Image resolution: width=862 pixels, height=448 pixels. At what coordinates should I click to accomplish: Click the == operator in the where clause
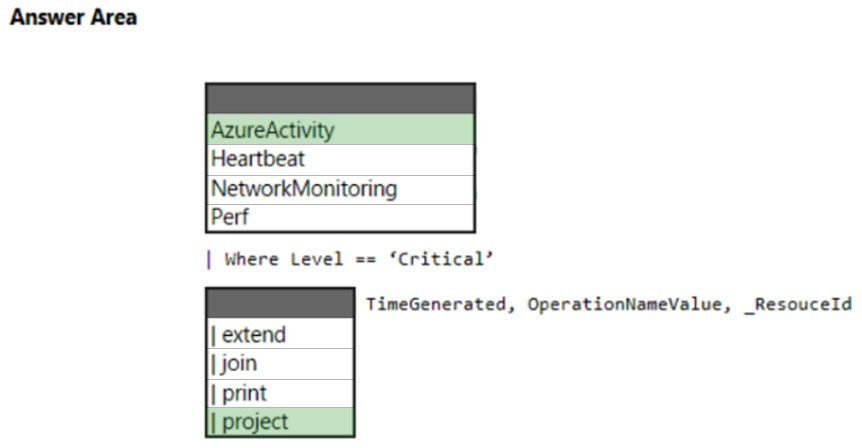tap(366, 259)
